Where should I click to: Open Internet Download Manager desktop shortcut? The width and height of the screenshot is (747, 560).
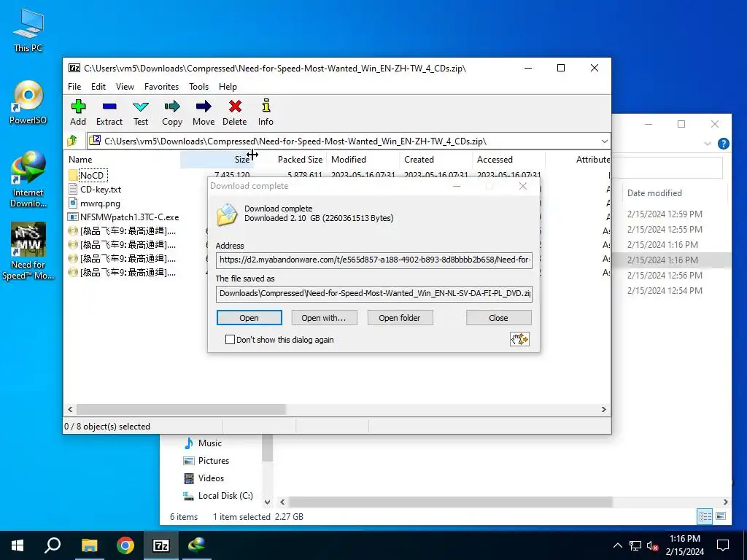[x=28, y=179]
